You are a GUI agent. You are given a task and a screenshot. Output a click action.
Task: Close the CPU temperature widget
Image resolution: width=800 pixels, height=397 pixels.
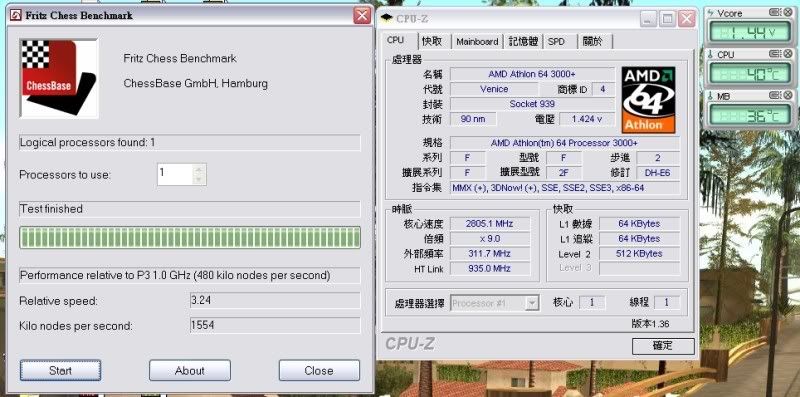788,54
